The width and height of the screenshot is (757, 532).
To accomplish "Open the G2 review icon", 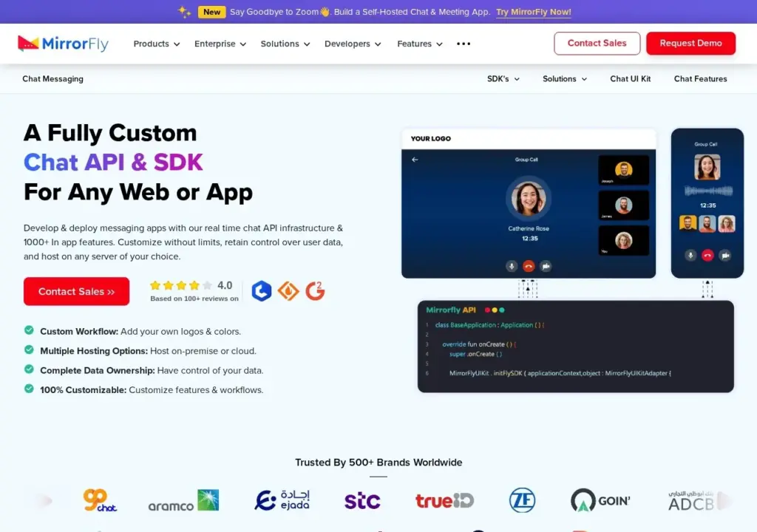I will (315, 290).
